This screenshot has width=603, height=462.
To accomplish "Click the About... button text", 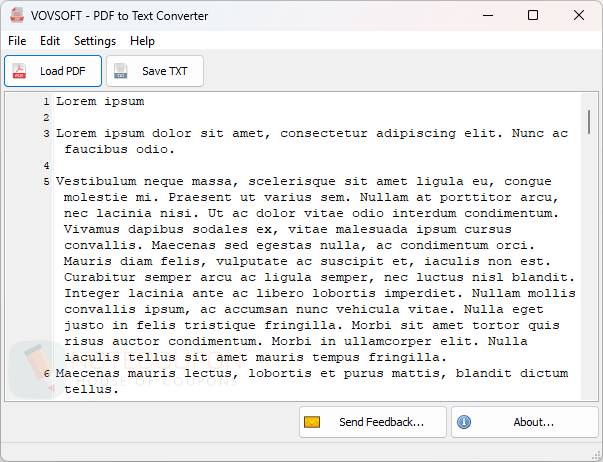I will 534,422.
